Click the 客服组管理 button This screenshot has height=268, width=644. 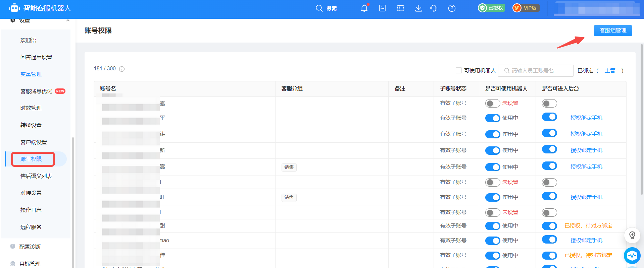click(613, 30)
